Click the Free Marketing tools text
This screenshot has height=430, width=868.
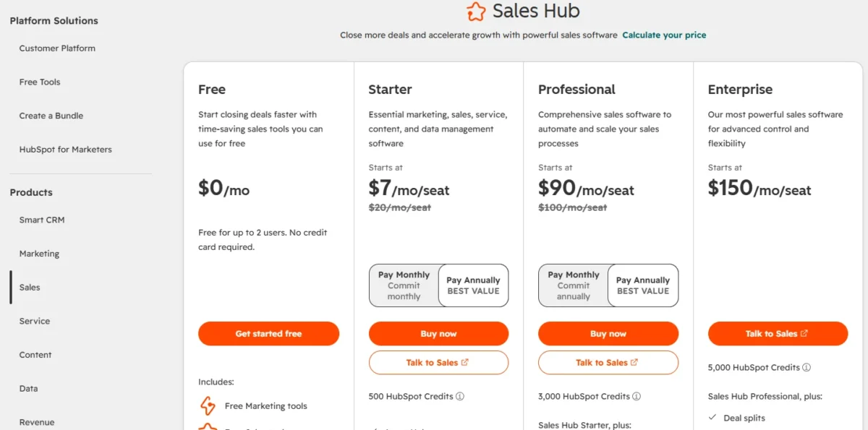pos(265,406)
